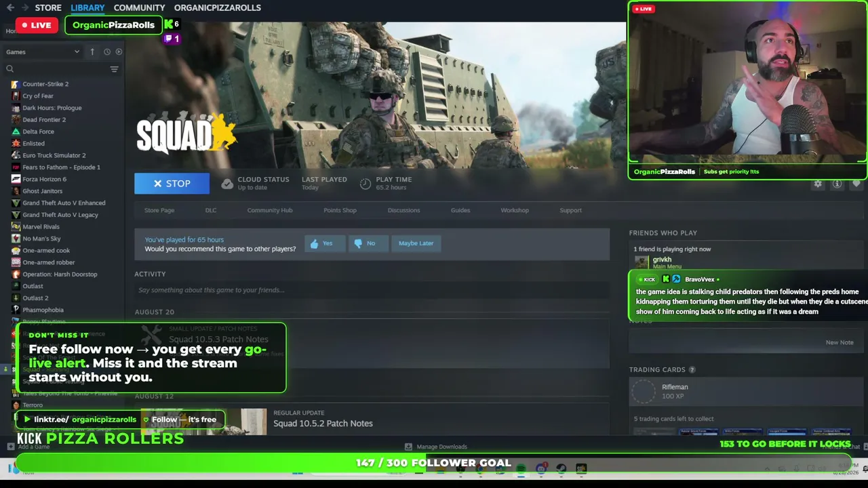Screen dimensions: 868x488
Task: Go forward with the Steam forward arrow
Action: click(25, 7)
